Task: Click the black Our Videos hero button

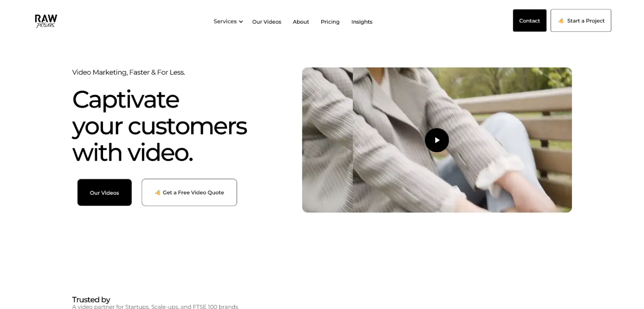Action: click(104, 193)
